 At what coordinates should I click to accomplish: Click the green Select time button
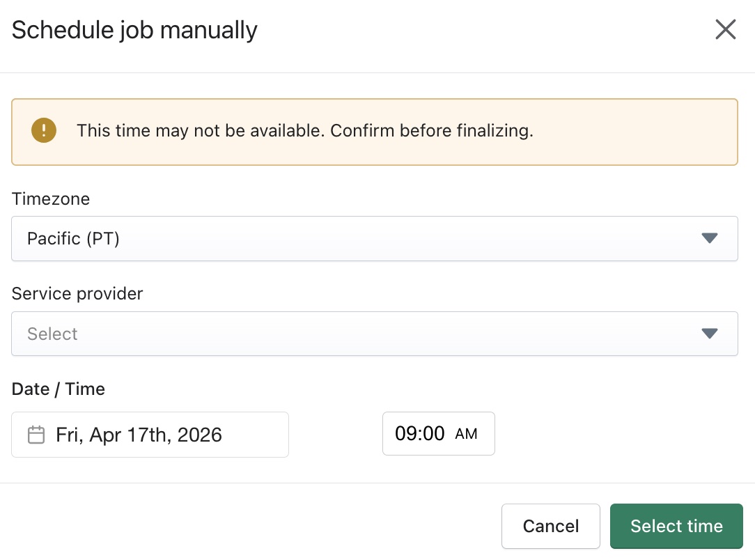tap(676, 526)
